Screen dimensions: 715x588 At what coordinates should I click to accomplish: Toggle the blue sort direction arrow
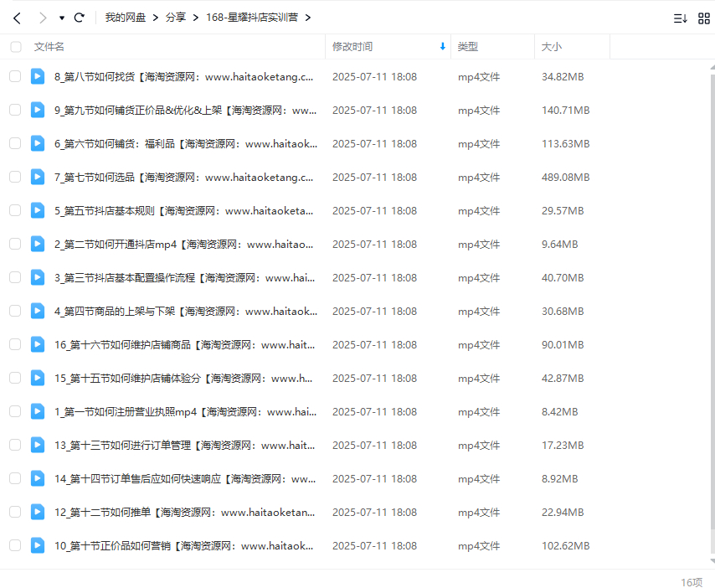tap(442, 46)
